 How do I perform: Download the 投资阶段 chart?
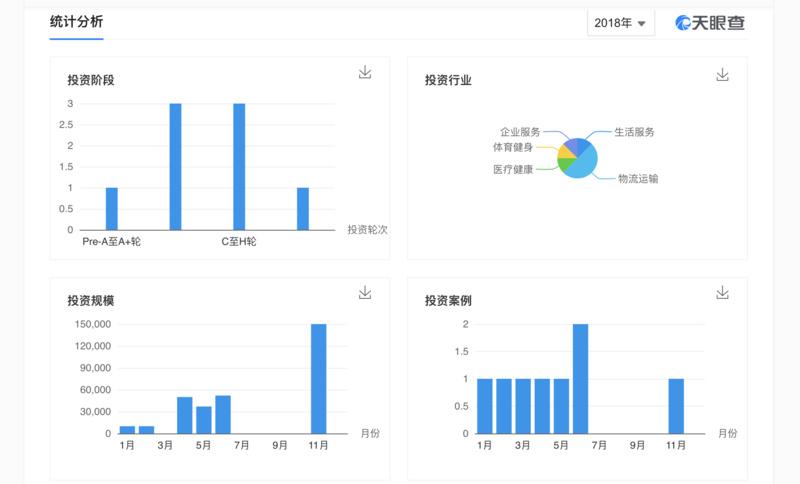(x=365, y=72)
